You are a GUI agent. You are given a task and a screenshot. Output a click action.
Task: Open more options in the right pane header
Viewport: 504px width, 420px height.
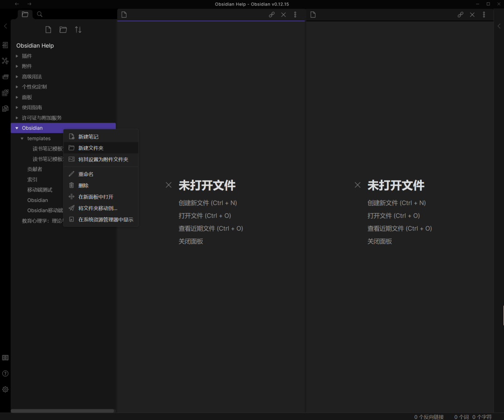click(484, 14)
